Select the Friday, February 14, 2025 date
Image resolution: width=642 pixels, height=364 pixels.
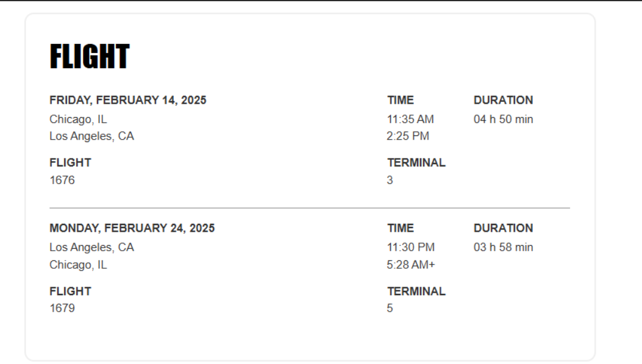pyautogui.click(x=128, y=101)
